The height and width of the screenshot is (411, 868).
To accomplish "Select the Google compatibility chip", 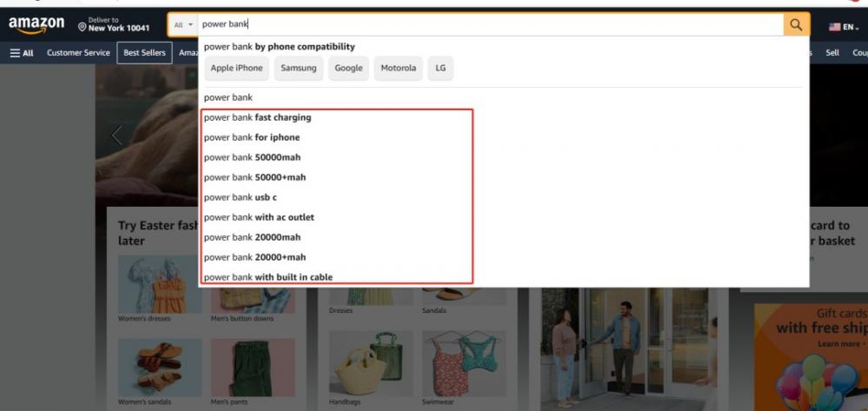I will tap(348, 68).
